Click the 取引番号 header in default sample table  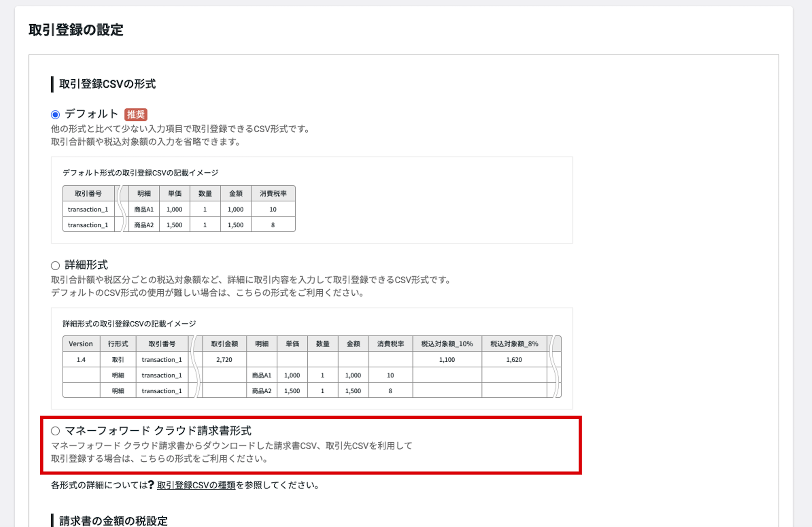point(88,193)
